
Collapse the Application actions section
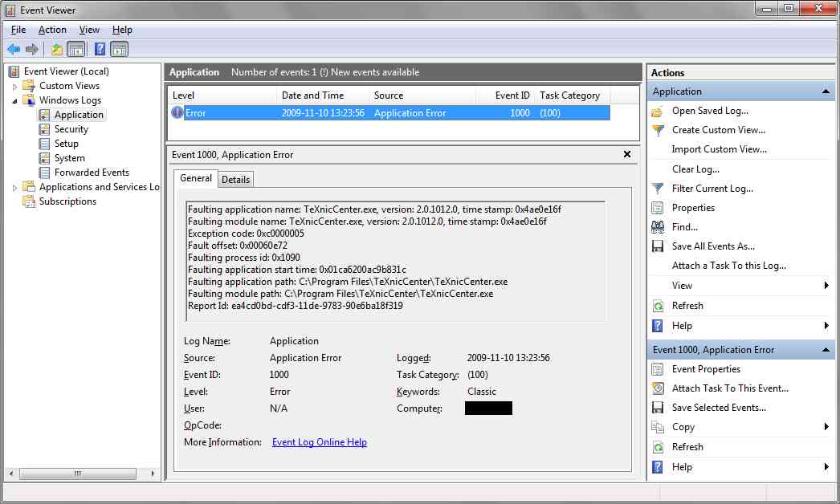[x=826, y=91]
